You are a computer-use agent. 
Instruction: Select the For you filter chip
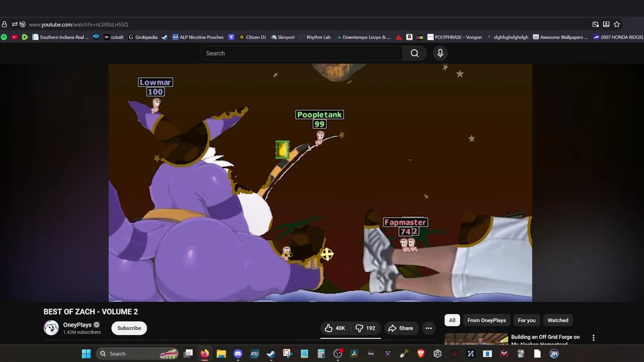point(527,320)
